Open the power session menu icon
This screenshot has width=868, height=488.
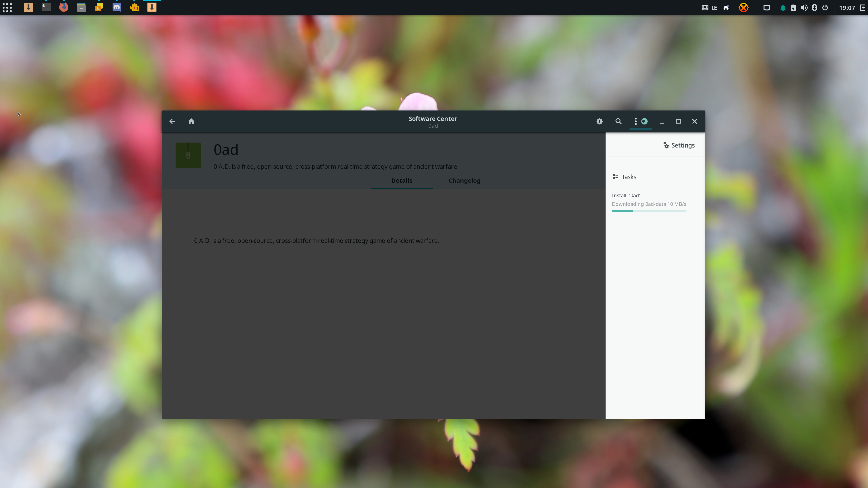(825, 7)
